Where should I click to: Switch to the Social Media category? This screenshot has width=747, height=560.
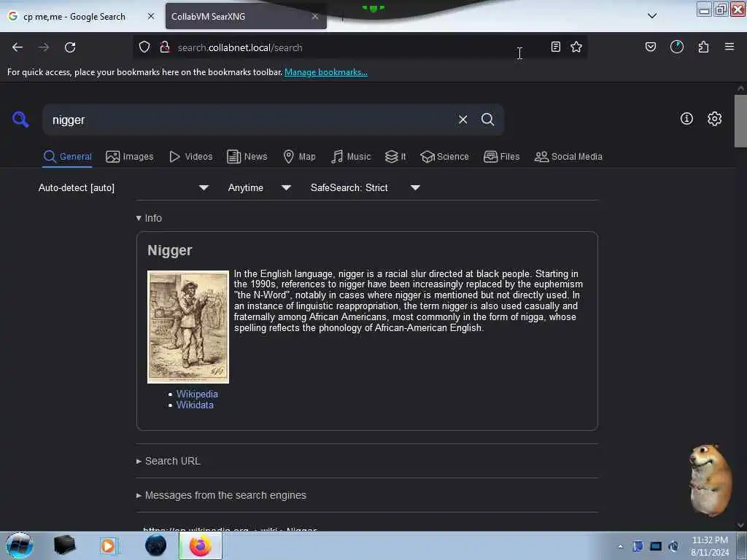(x=568, y=157)
